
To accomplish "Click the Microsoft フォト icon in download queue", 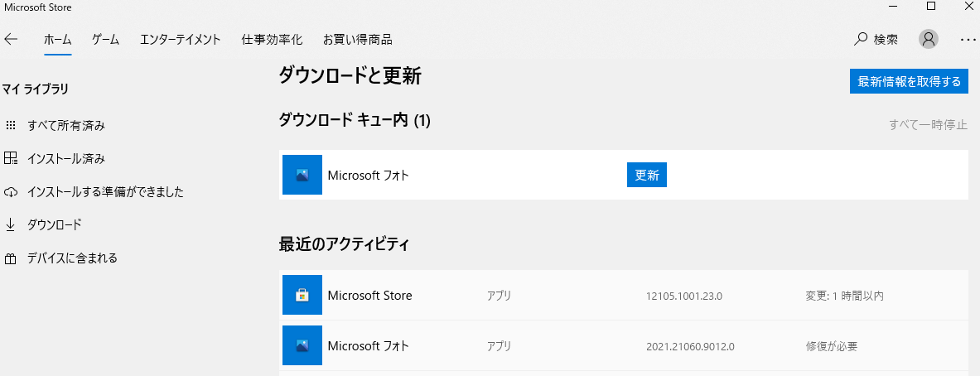I will click(x=302, y=175).
